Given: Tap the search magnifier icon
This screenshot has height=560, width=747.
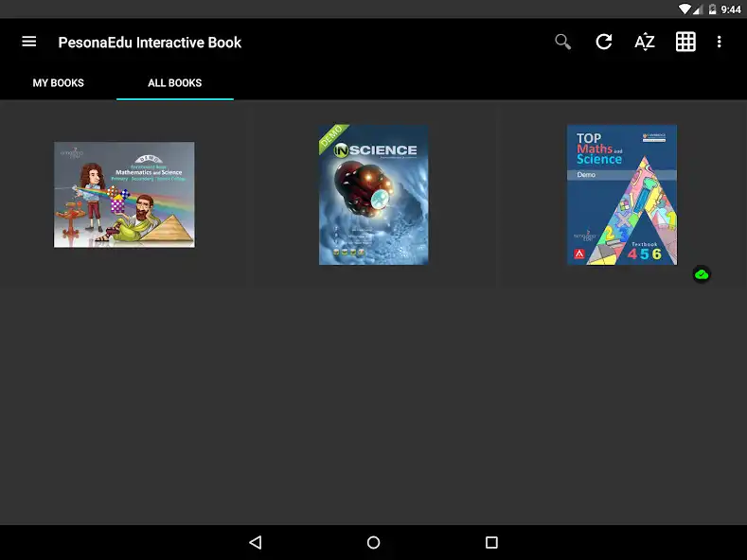Looking at the screenshot, I should pyautogui.click(x=562, y=42).
